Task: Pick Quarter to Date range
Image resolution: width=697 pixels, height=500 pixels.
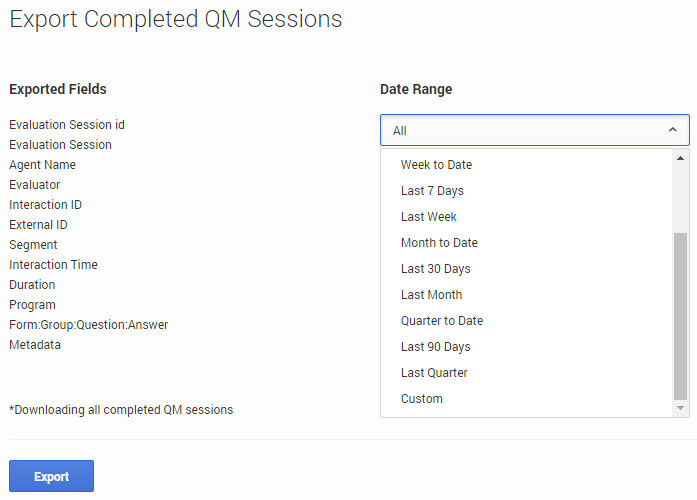Action: pos(442,321)
